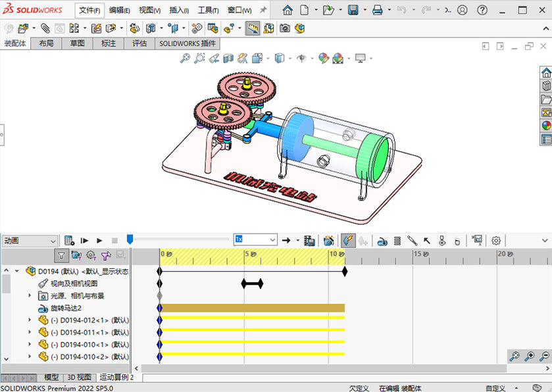Viewport: 552px width, 392px height.
Task: Save the assembly with the disk icon
Action: 353,11
